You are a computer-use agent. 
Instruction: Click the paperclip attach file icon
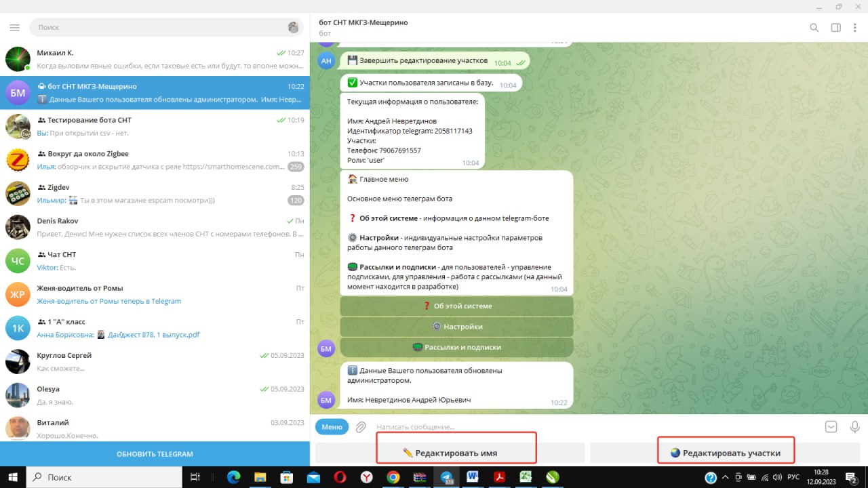pyautogui.click(x=361, y=427)
